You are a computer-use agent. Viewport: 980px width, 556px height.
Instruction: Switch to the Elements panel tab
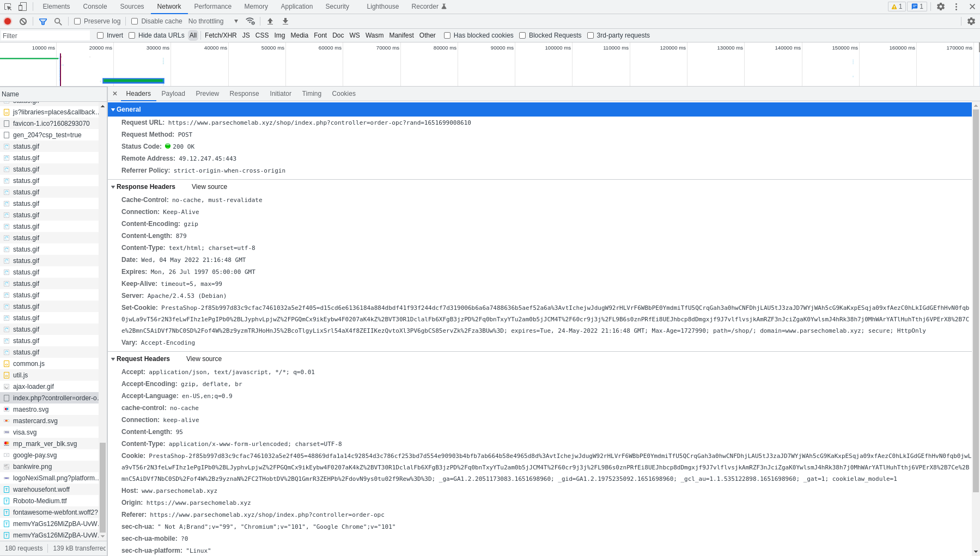(x=56, y=7)
